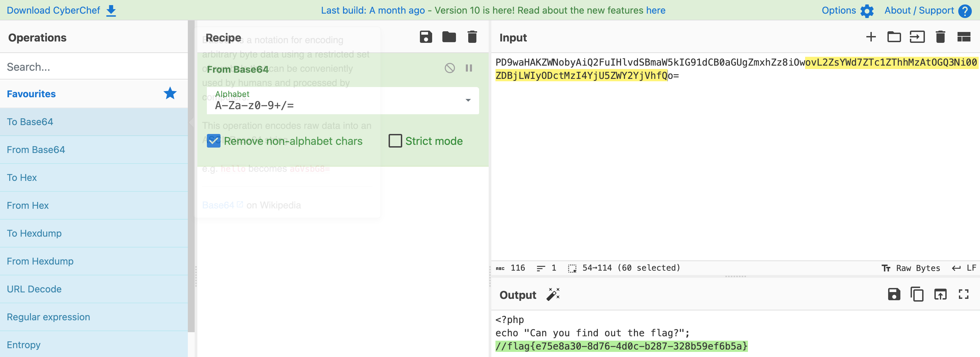Open a folder as input
The image size is (980, 357).
coord(894,37)
